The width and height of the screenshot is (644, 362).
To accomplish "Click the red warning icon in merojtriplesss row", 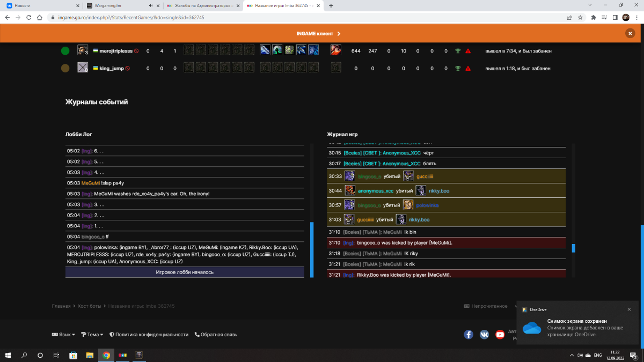I will tap(468, 51).
